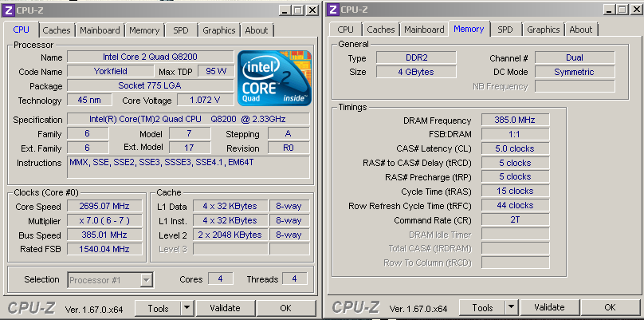644x320 pixels.
Task: Switch to CPU tab in right window
Action: [345, 30]
